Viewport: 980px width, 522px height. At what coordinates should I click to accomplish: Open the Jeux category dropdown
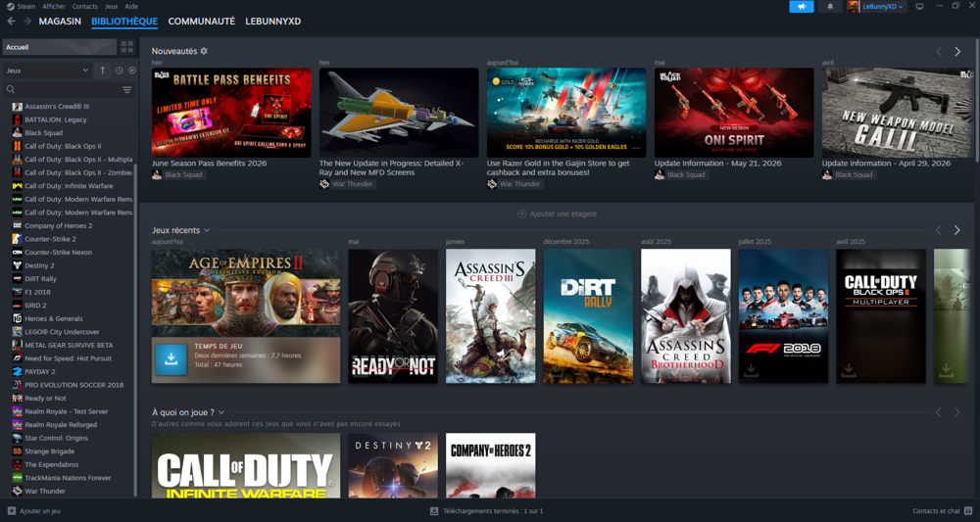[x=47, y=71]
